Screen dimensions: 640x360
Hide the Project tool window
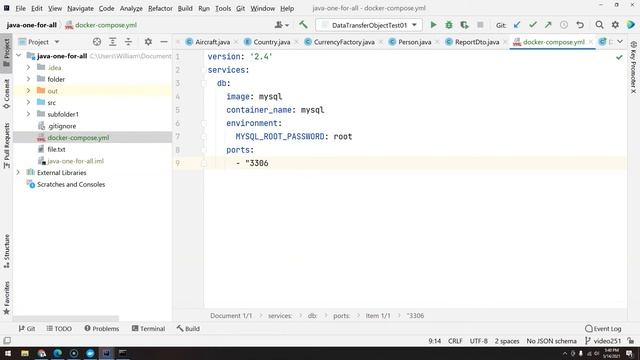click(x=164, y=42)
